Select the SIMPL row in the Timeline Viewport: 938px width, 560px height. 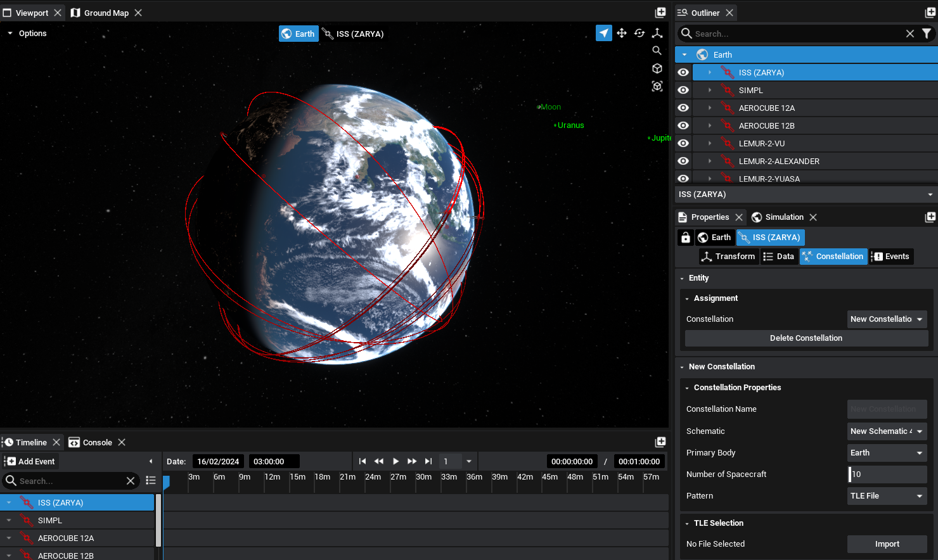point(77,520)
